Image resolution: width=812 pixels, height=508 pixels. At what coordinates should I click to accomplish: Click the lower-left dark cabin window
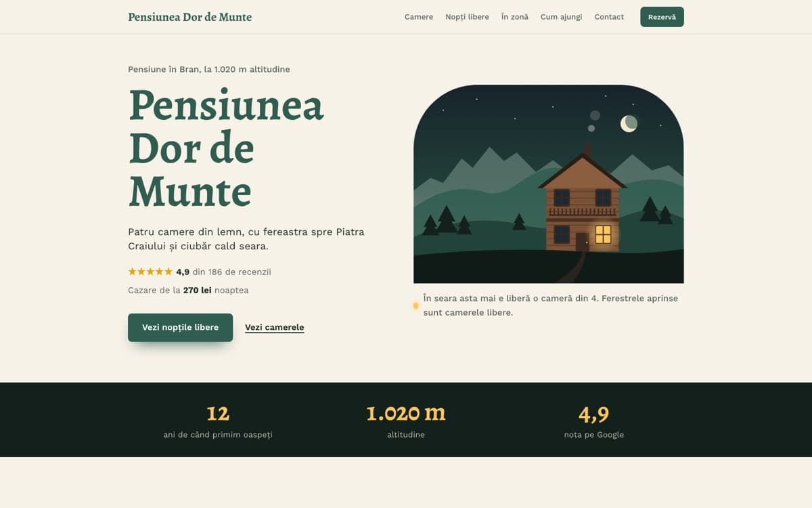coord(562,234)
